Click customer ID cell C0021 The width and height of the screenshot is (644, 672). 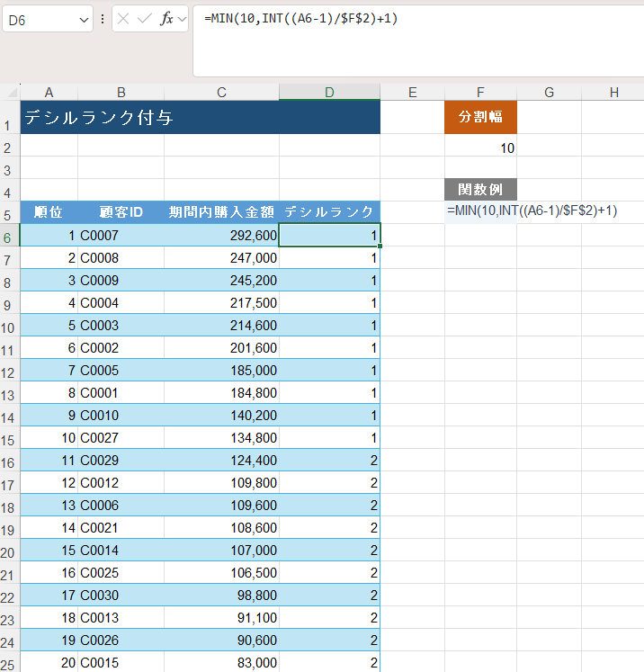[x=121, y=527]
